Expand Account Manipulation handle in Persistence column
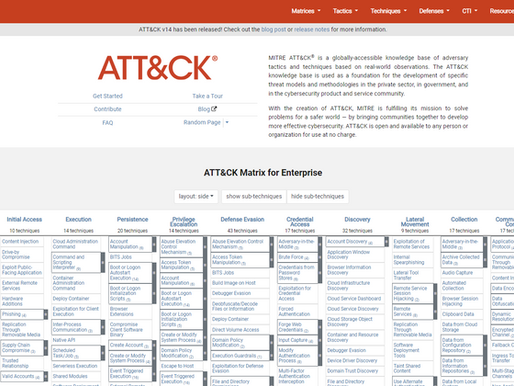The width and height of the screenshot is (514, 386). pyautogui.click(x=154, y=244)
